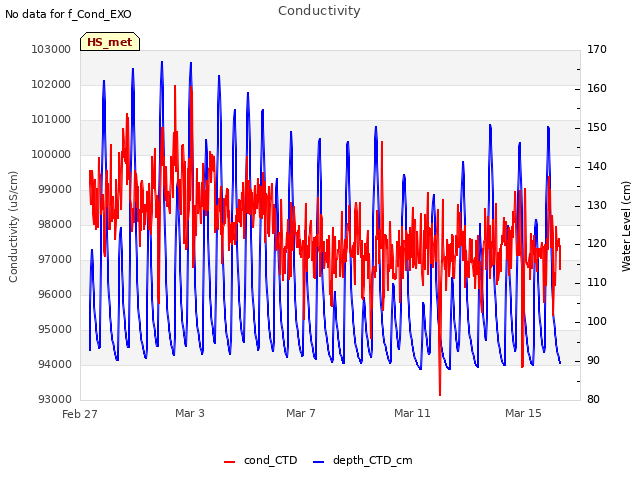640x480 pixels.
Task: Click the Mar 15 x-axis tick label
Action: coord(523,413)
